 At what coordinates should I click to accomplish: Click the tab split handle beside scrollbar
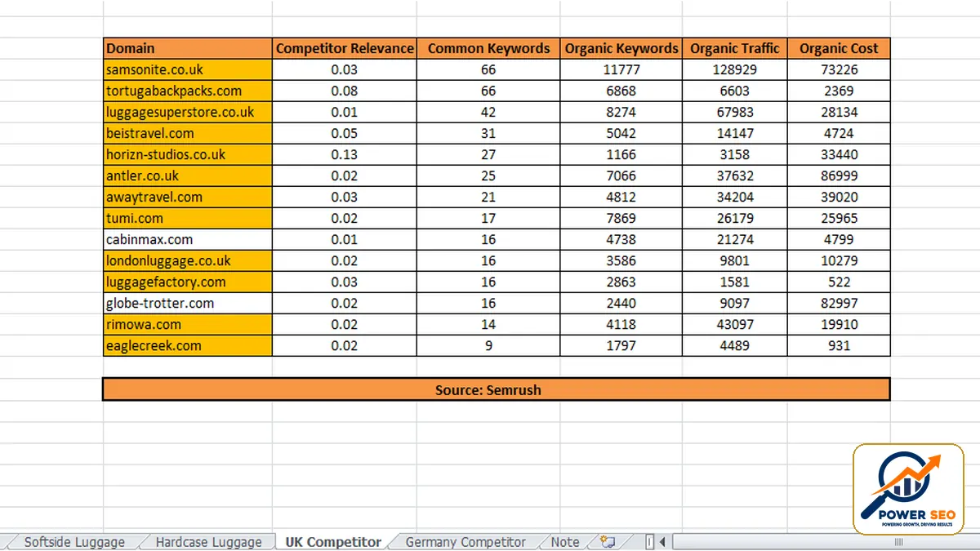tap(650, 541)
